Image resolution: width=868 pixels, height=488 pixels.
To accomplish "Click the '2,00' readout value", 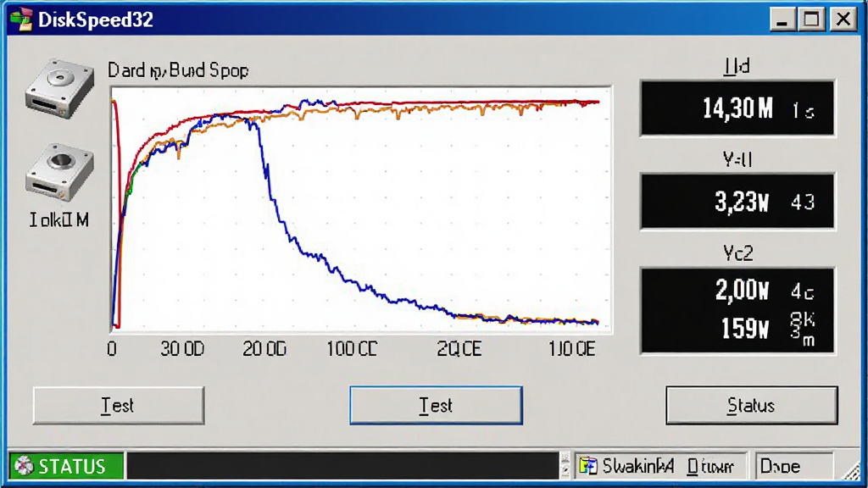I will pos(742,290).
